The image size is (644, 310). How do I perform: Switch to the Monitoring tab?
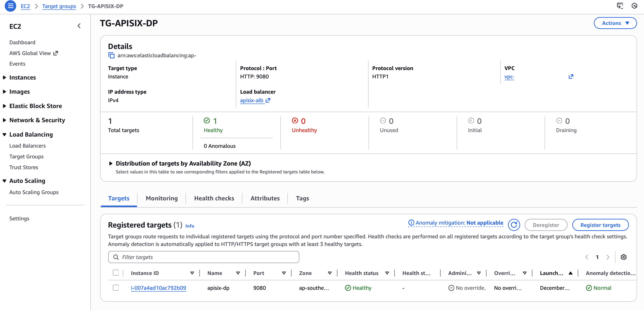click(x=161, y=198)
